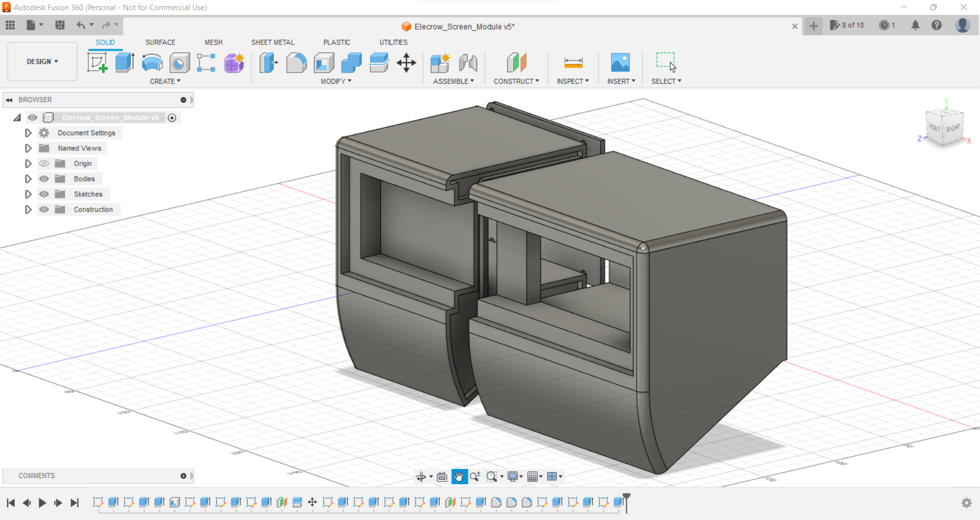Expand the Construction tree node

tap(28, 209)
